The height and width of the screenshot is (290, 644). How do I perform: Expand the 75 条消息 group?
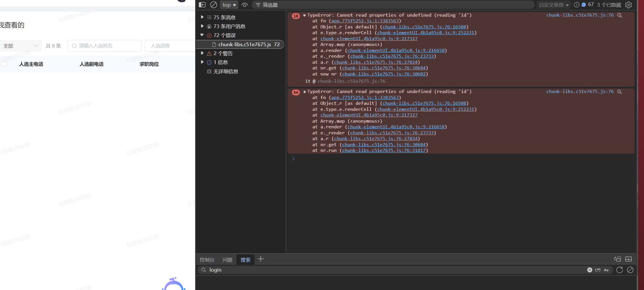click(202, 17)
